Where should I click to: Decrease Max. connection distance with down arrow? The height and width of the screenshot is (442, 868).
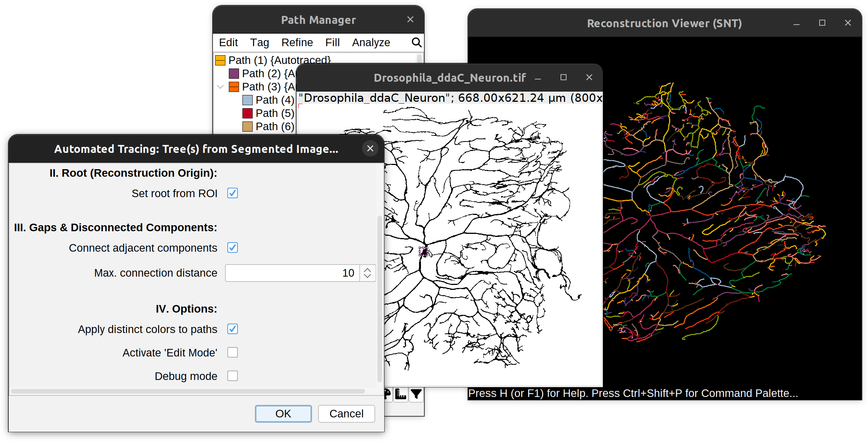[367, 276]
